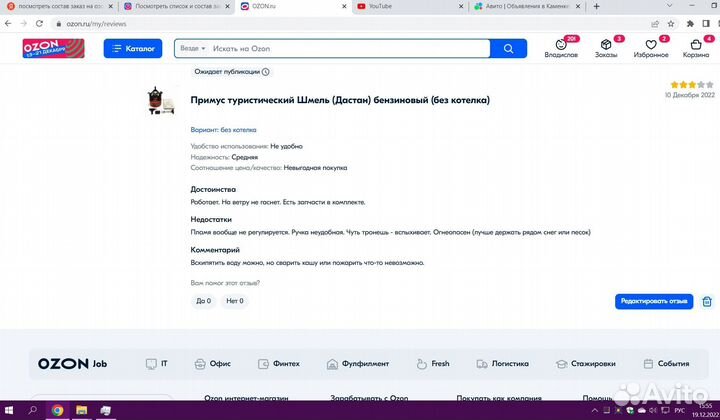Open File Explorer from taskbar
The width and height of the screenshot is (720, 420).
click(x=81, y=410)
